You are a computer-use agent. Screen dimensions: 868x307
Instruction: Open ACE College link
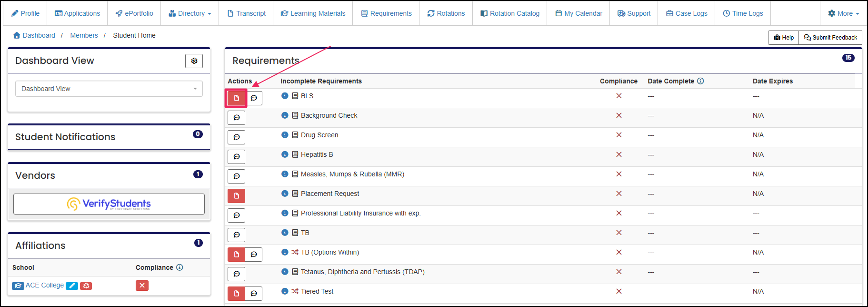click(x=45, y=285)
